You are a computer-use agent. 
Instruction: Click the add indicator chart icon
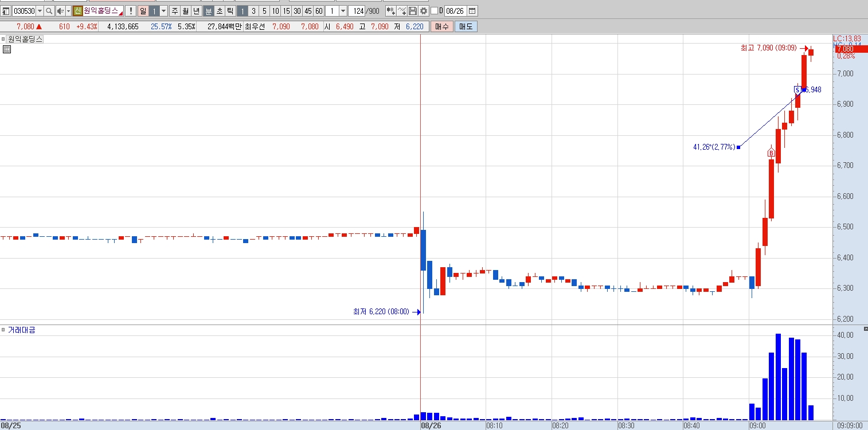point(401,11)
